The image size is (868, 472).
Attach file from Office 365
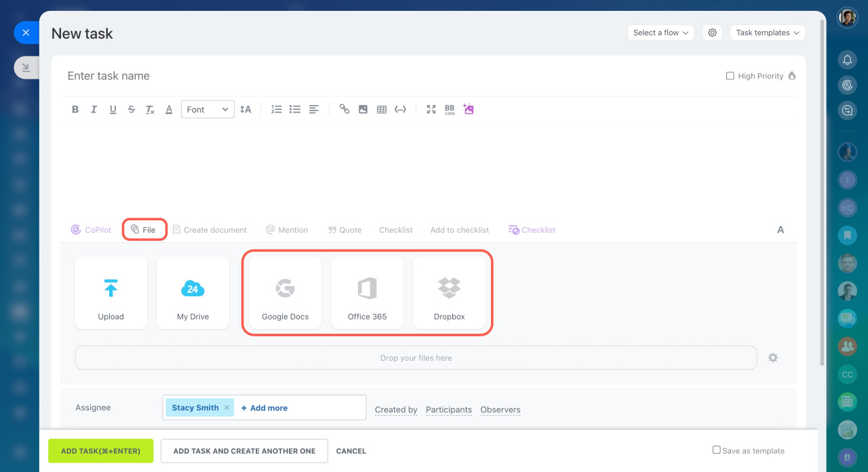368,293
